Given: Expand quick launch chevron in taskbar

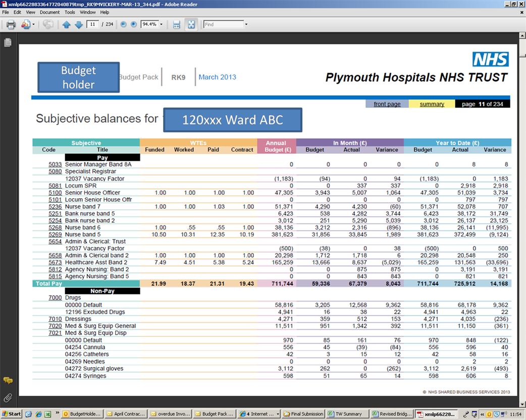Looking at the screenshot, I should pos(58,413).
